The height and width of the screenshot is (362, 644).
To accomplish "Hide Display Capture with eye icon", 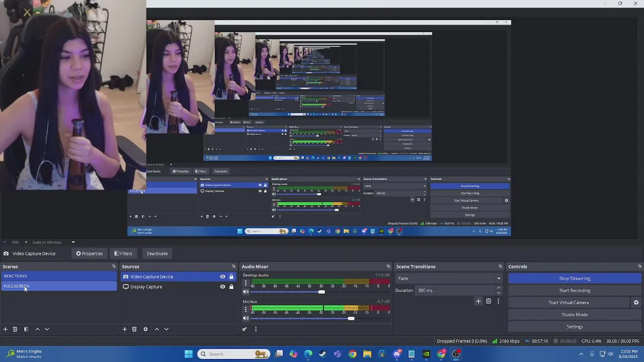I will 222,287.
